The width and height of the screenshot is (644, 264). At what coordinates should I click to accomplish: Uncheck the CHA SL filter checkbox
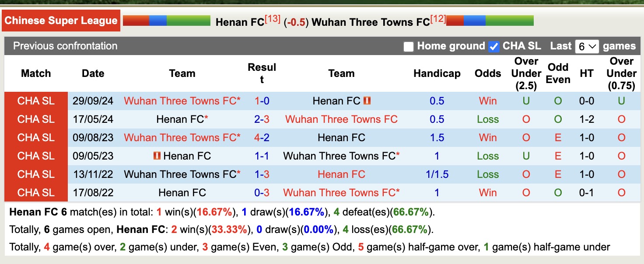[x=493, y=46]
